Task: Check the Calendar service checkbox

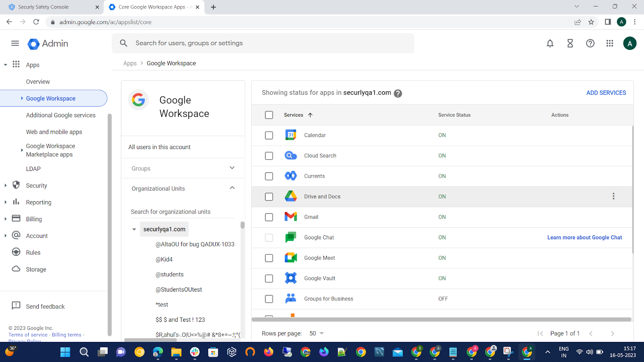Action: [269, 136]
